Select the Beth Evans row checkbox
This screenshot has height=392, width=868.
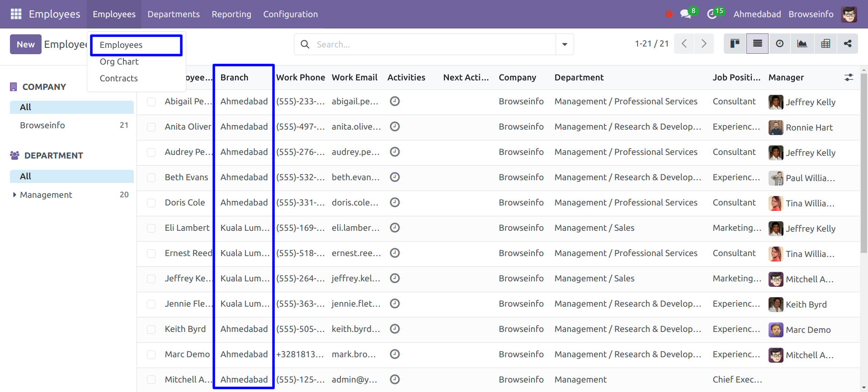coord(151,178)
